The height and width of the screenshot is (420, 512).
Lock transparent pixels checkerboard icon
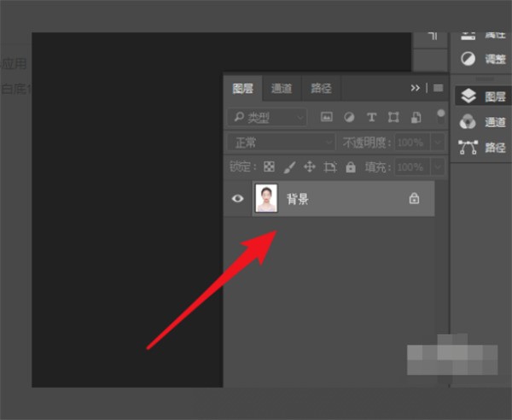(269, 166)
